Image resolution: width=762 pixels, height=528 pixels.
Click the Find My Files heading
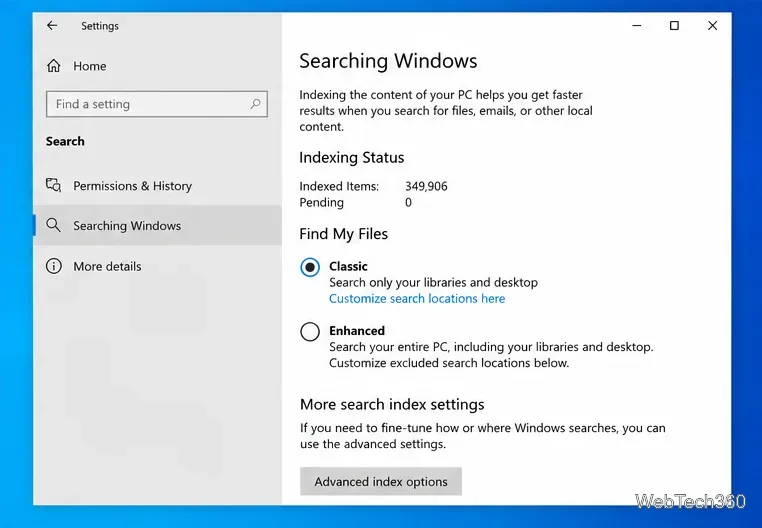[x=344, y=234]
